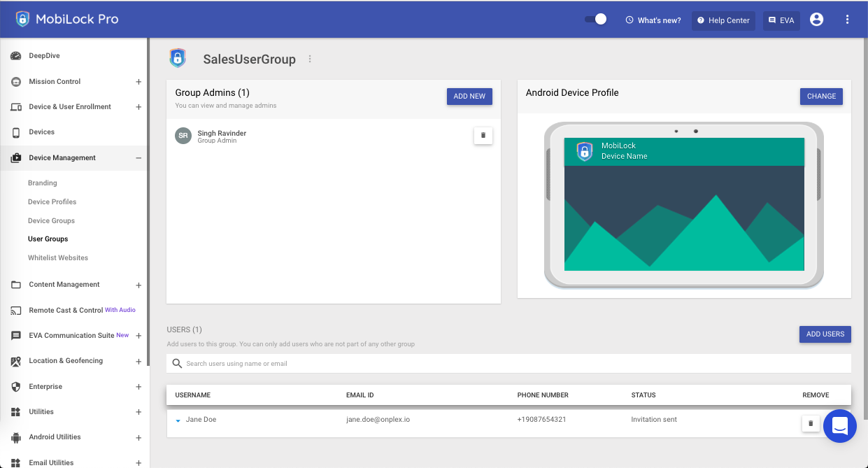Expand EVA Communication Suite plus sign
This screenshot has height=468, width=868.
(x=138, y=336)
